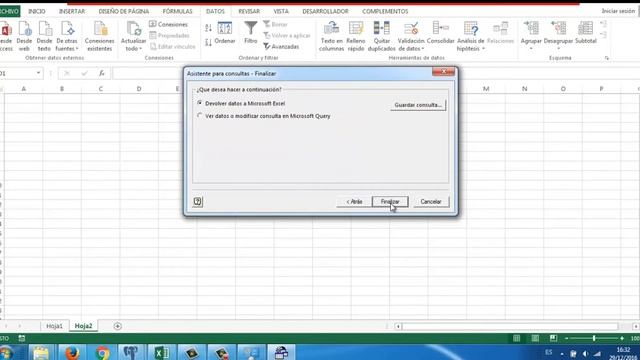Screen dimensions: 640x360
Task: Open REVISAR ribbon tab
Action: pyautogui.click(x=249, y=11)
